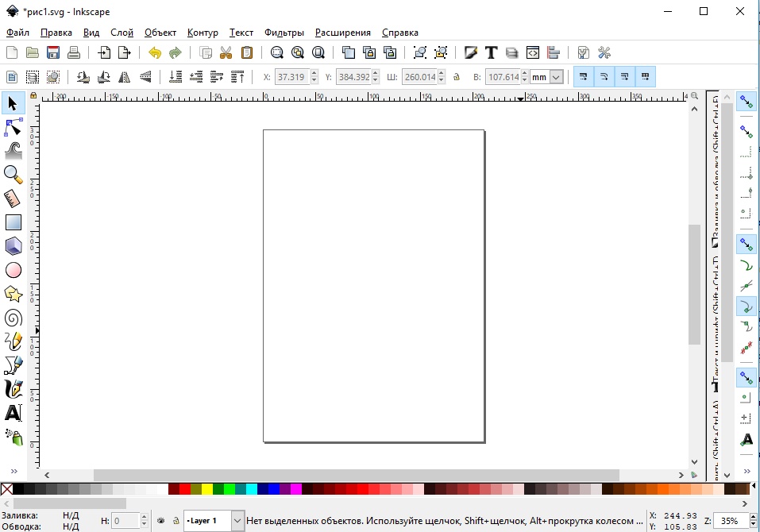
Task: Open the Фильтры menu
Action: pyautogui.click(x=284, y=33)
